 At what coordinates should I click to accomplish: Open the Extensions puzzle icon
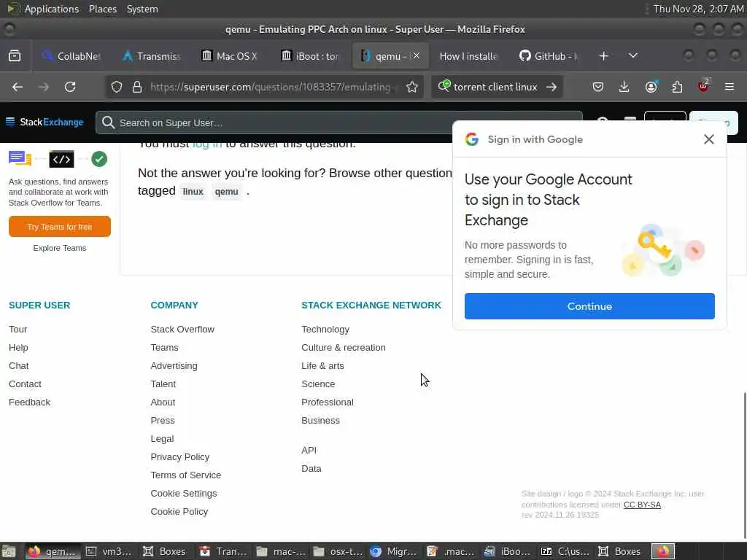(x=677, y=87)
